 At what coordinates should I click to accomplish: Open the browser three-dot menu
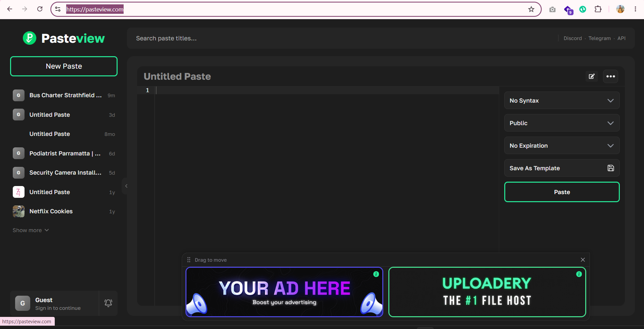coord(635,9)
